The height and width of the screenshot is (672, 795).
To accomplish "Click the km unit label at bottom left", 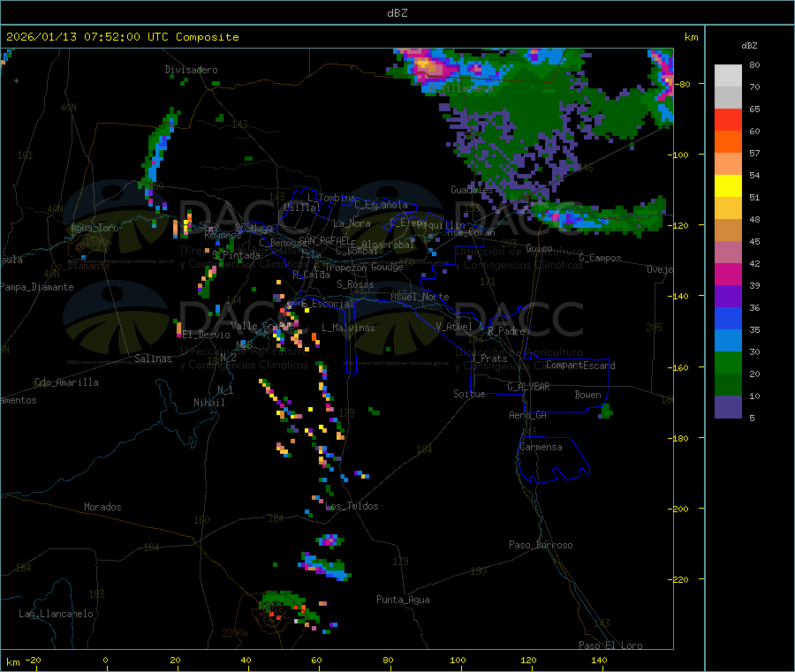I will (x=13, y=662).
